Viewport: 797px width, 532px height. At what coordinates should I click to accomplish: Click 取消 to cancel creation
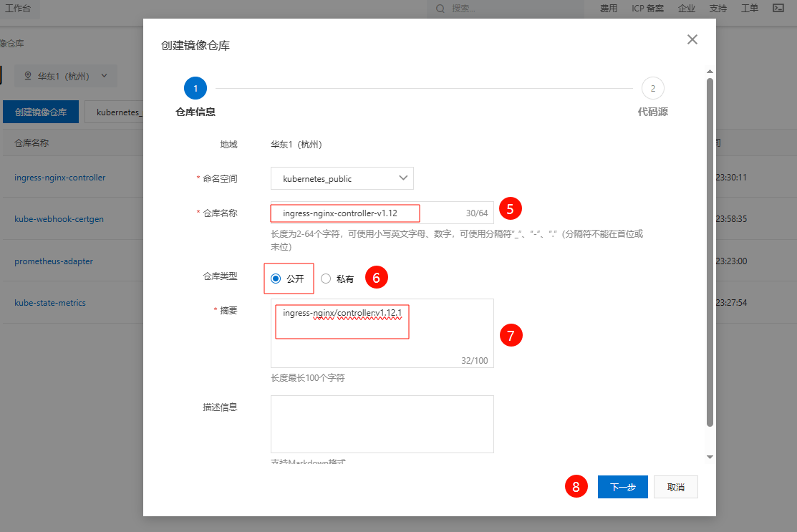675,487
